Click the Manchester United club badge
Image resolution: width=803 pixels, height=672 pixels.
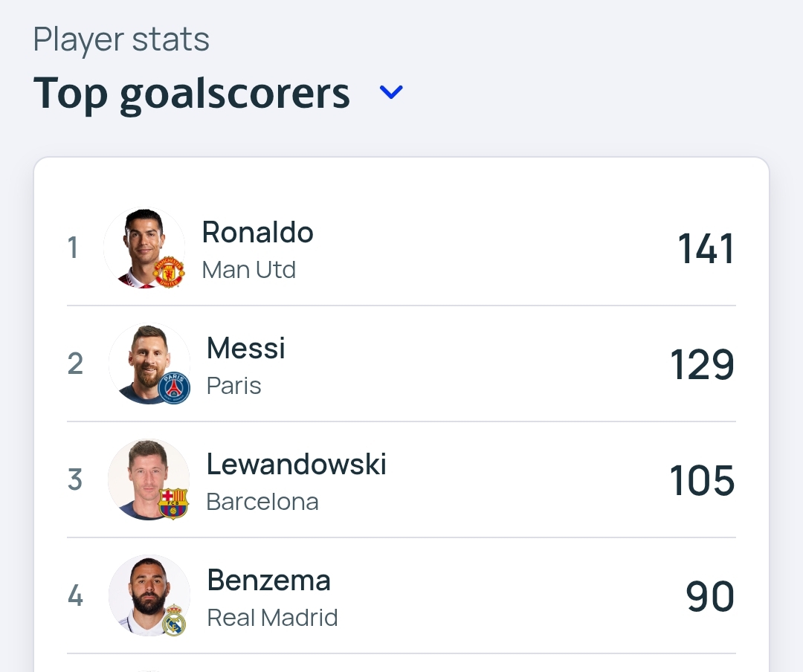(x=168, y=272)
